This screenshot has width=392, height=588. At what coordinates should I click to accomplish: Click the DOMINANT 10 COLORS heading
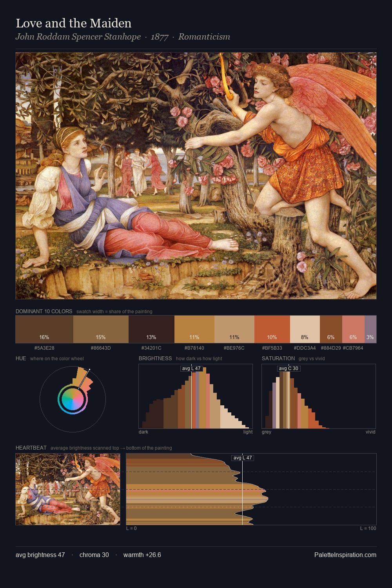tap(44, 311)
